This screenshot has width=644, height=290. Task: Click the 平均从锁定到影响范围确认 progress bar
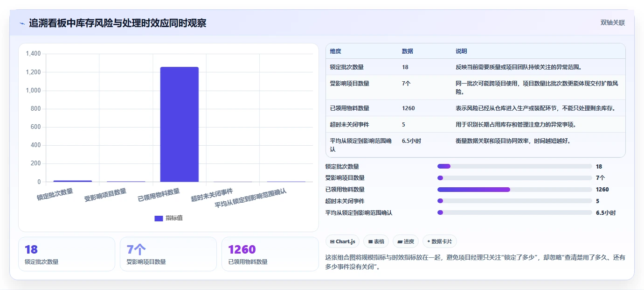[515, 213]
